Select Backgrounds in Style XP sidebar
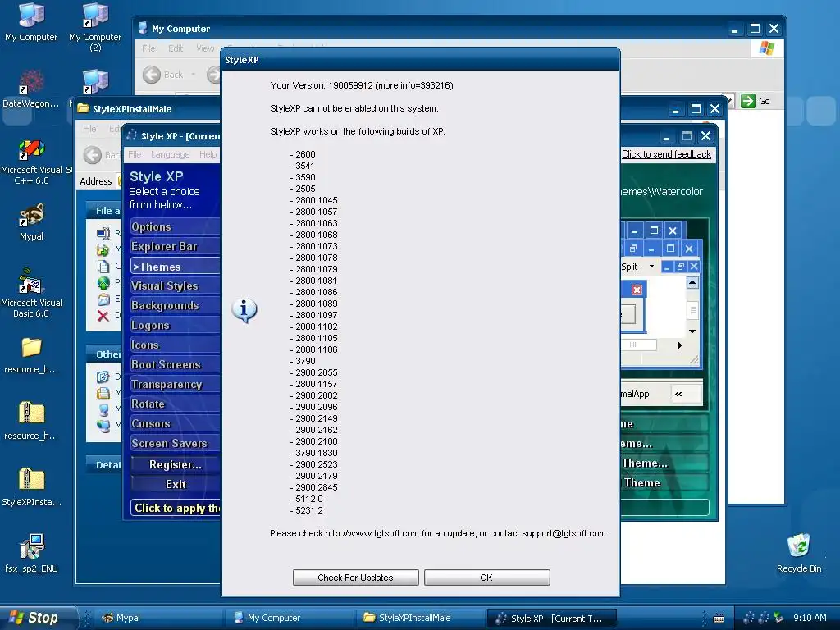This screenshot has height=630, width=840. pyautogui.click(x=175, y=305)
